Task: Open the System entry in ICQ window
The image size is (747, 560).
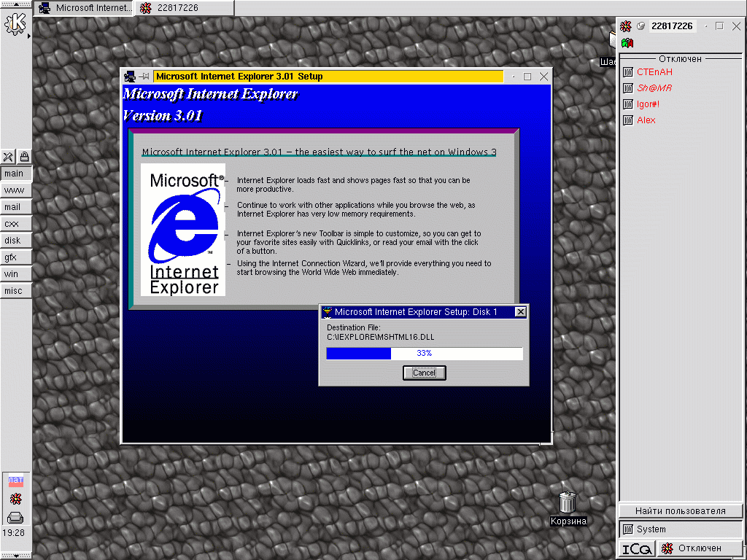Action: [681, 529]
